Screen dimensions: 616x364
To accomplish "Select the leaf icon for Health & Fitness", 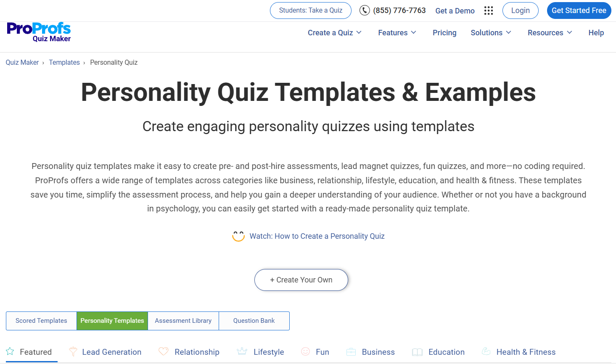I will (486, 351).
